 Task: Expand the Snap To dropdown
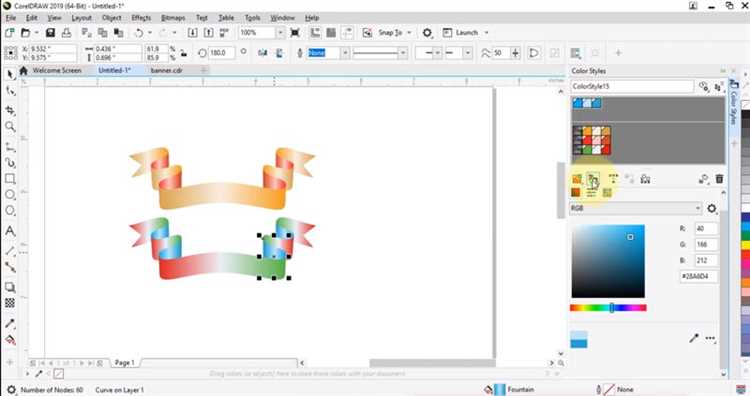409,33
